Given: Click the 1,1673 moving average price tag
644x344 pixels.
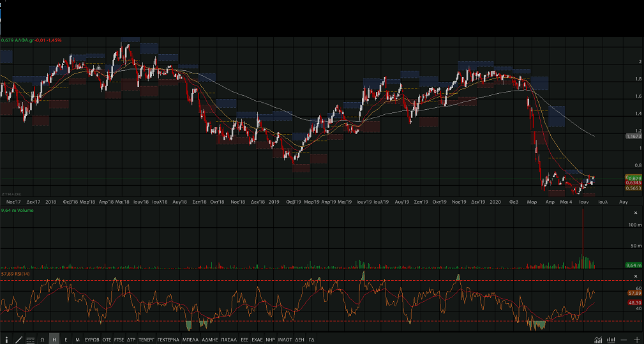Looking at the screenshot, I should (634, 137).
